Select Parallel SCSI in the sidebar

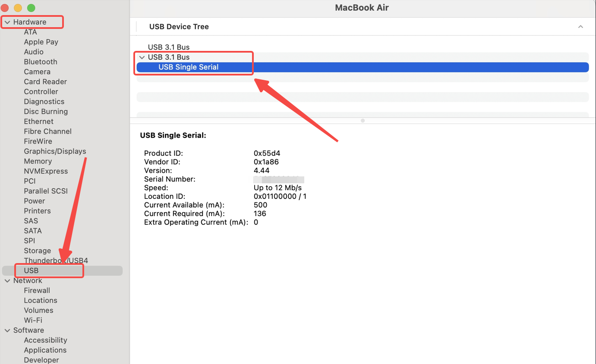(x=46, y=191)
